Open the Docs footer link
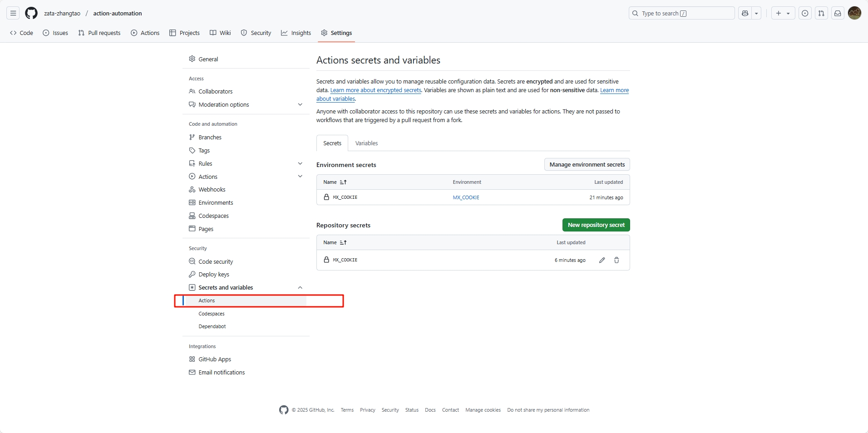Image resolution: width=868 pixels, height=433 pixels. tap(430, 410)
